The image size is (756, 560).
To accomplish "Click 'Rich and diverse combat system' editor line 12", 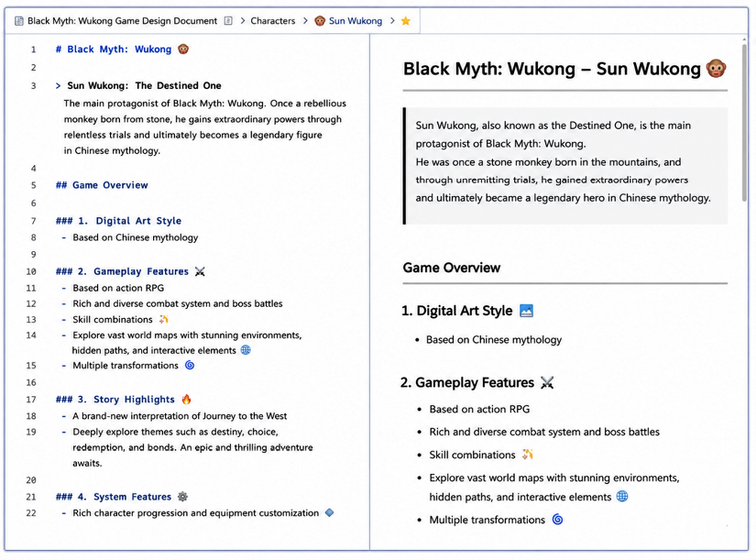I will point(178,303).
